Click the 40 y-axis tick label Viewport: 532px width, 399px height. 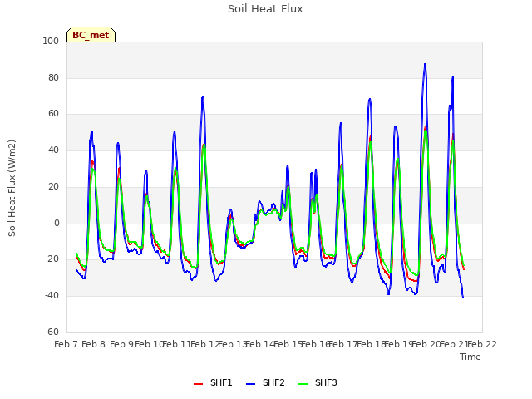click(53, 150)
